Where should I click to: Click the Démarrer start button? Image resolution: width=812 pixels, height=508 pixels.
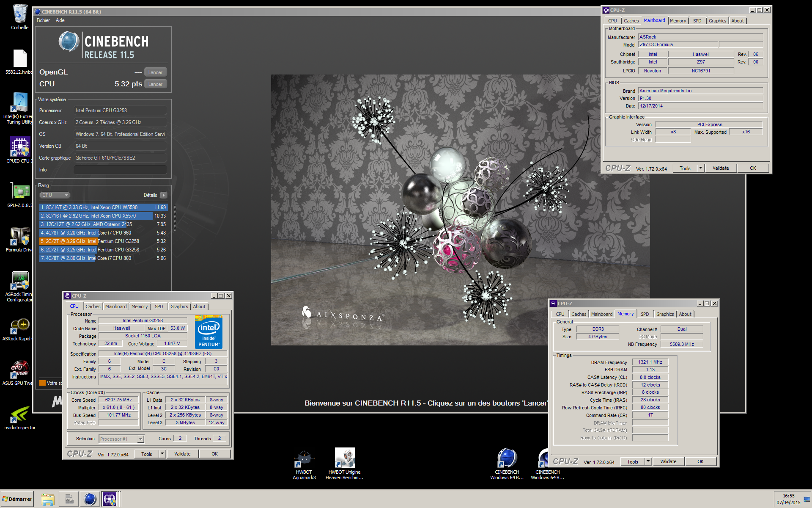click(x=17, y=499)
